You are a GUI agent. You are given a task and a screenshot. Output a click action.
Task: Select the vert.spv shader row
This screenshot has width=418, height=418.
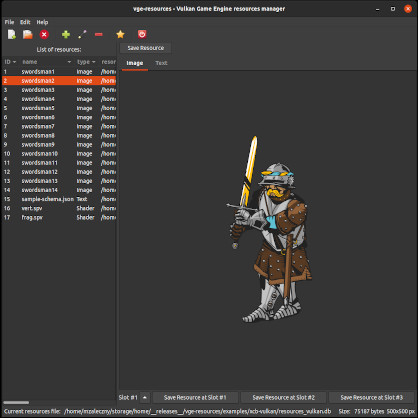click(x=59, y=208)
